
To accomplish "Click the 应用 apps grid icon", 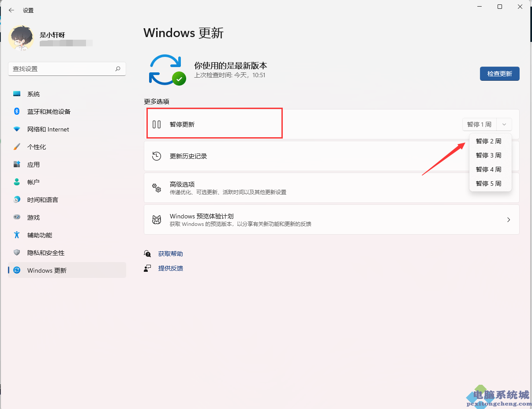I will [x=17, y=165].
